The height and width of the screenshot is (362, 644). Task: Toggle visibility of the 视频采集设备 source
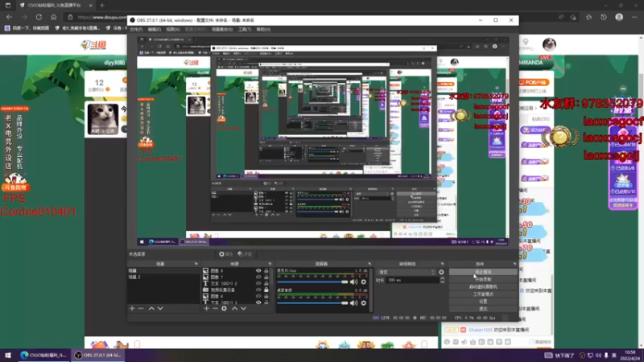(258, 290)
